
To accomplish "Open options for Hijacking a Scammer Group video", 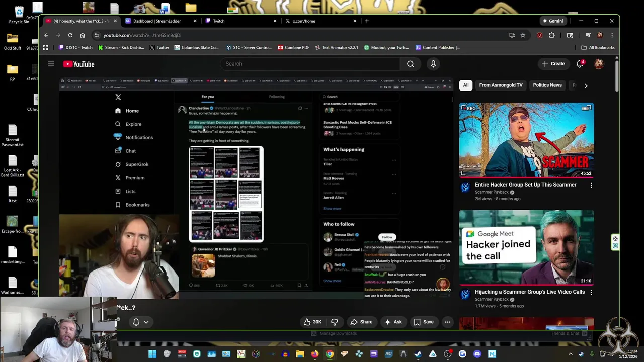I will [x=591, y=292].
